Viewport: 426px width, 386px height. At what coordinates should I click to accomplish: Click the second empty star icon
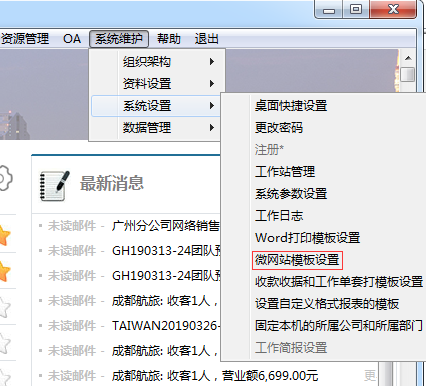point(5,343)
